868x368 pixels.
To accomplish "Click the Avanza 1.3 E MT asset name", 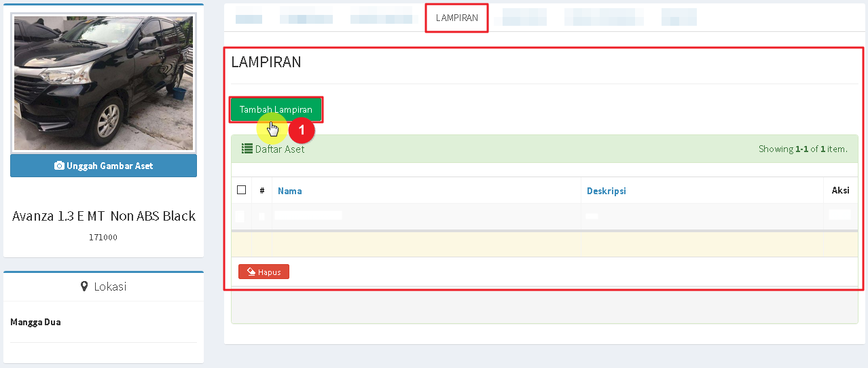I will click(103, 216).
